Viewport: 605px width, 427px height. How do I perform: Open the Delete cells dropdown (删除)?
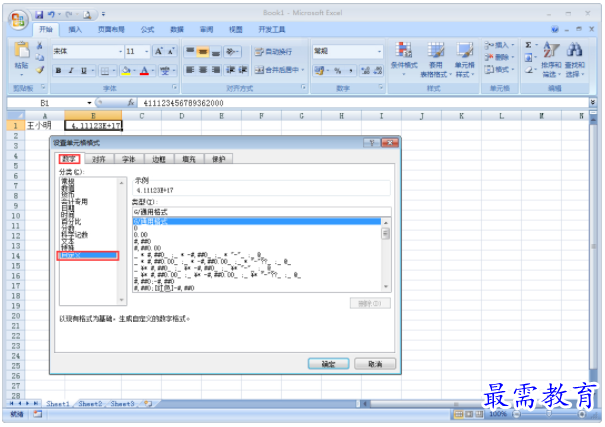point(500,57)
